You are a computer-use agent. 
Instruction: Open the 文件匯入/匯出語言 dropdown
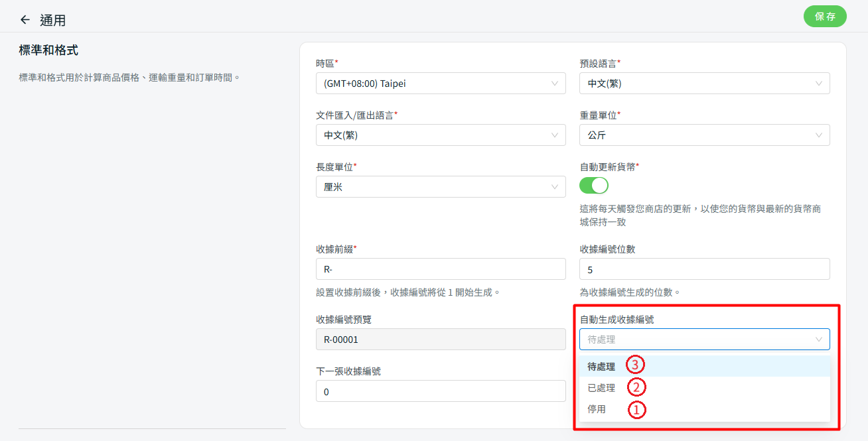[440, 135]
